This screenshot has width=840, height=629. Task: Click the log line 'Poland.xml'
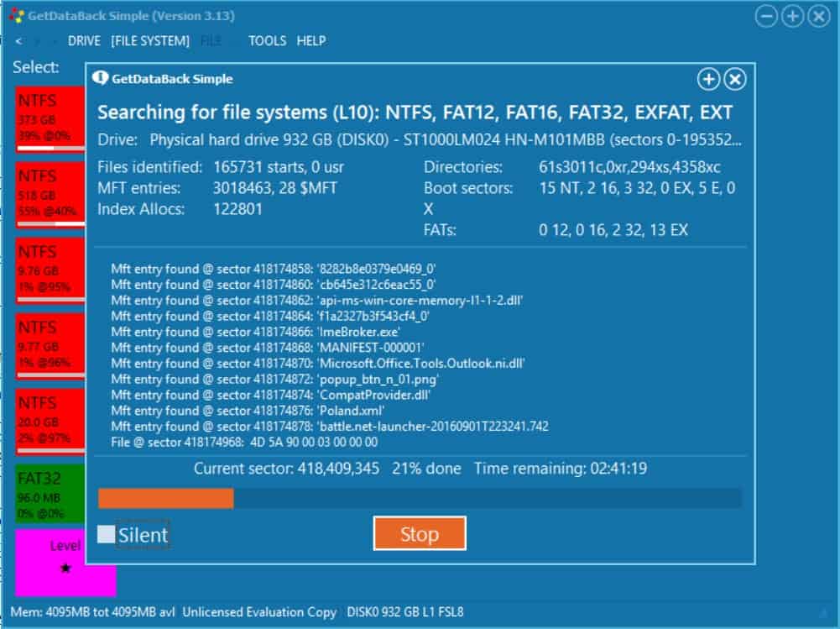(248, 411)
